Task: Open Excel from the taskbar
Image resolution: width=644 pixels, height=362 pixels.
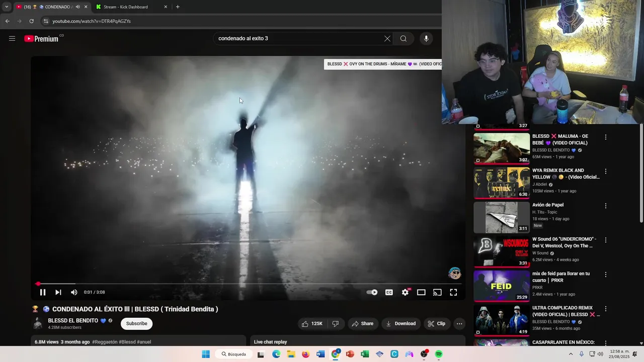Action: (x=365, y=354)
